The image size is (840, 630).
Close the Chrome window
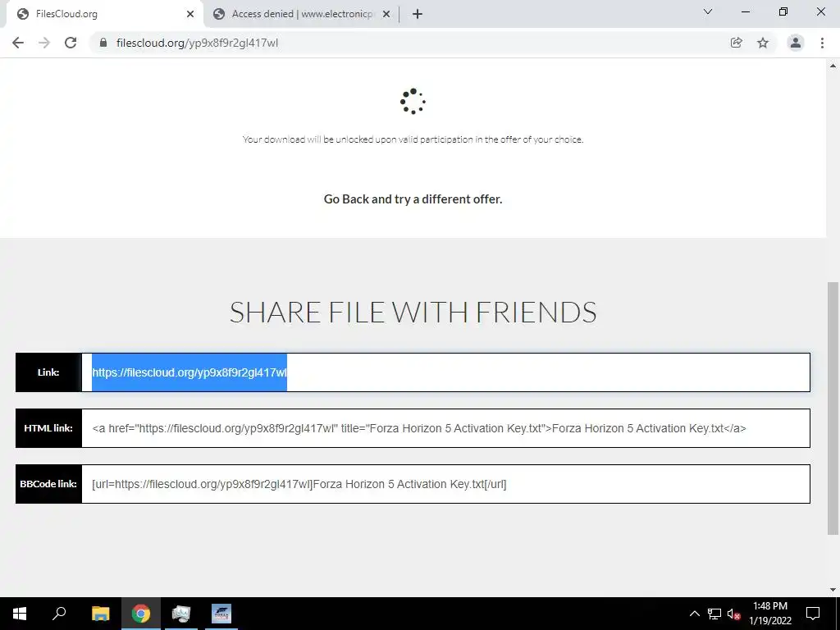820,11
